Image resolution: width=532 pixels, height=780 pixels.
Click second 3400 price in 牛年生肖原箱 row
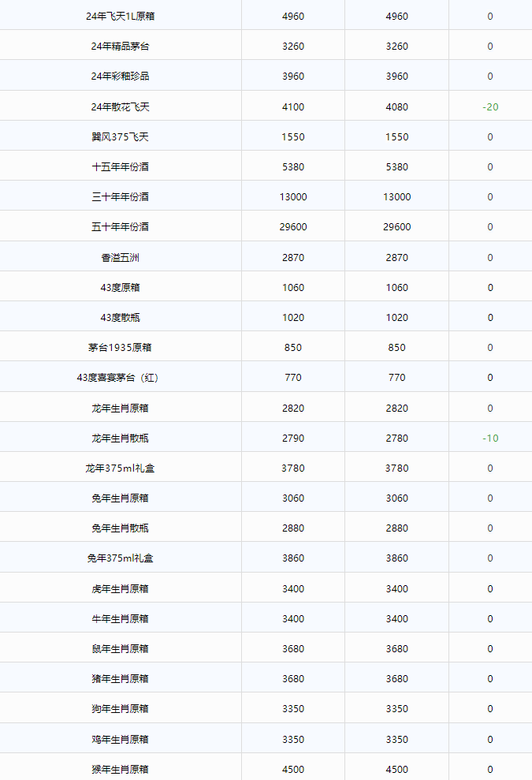click(396, 619)
